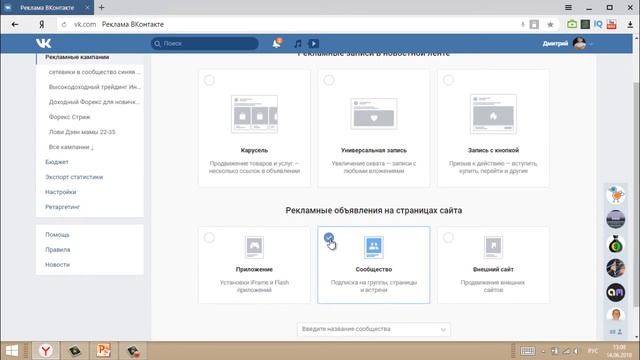Click the taskbar keyboard icon
The height and width of the screenshot is (360, 640).
point(527,351)
